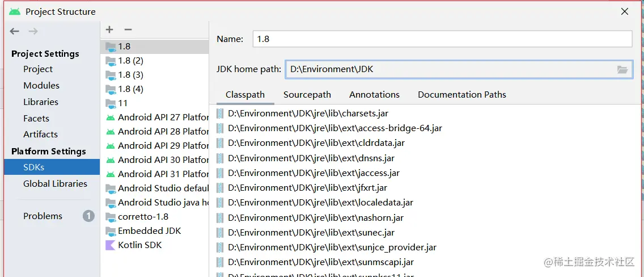Screen dimensions: 644x277
Task: Select the 1.8 (4) SDK entry
Action: [x=154, y=89]
